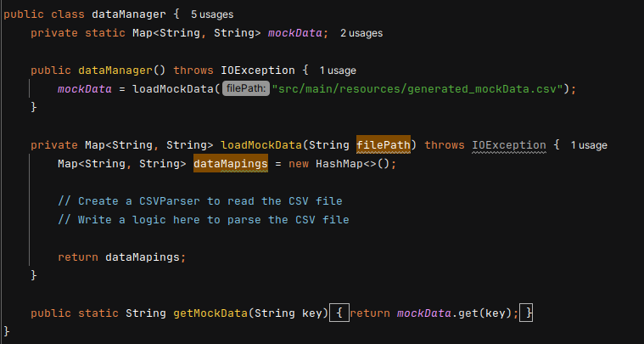
Task: Open the "2 usages" hint after mockData field
Action: pos(361,33)
